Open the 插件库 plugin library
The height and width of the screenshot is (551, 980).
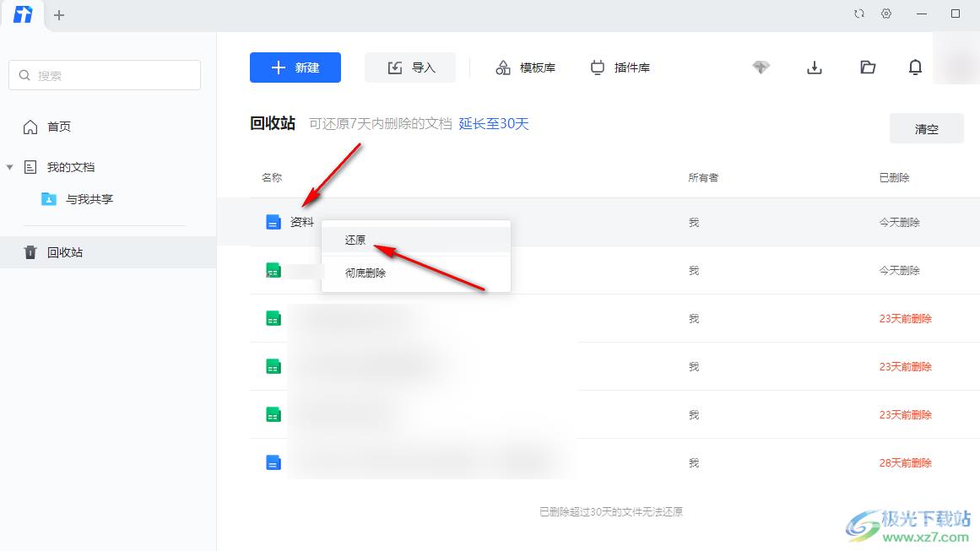(620, 68)
